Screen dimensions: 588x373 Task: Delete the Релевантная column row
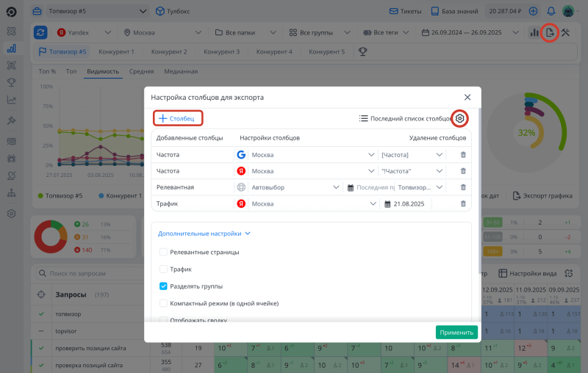[x=463, y=187]
